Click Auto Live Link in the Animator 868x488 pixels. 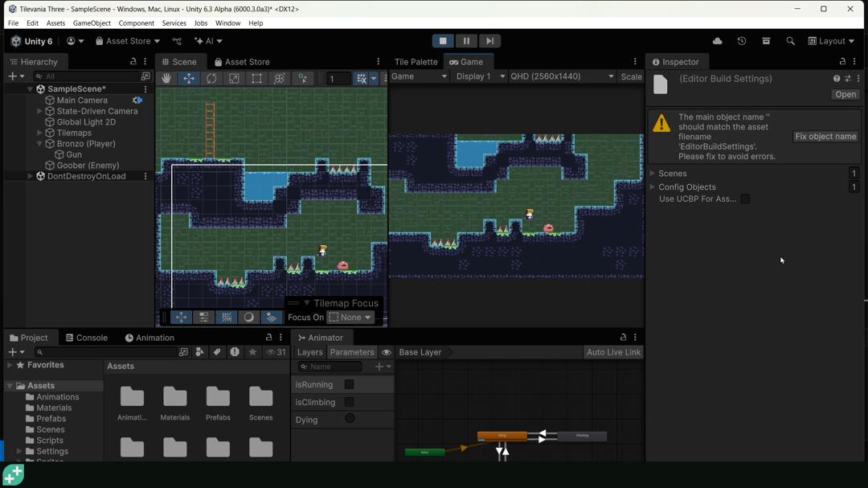tap(613, 352)
